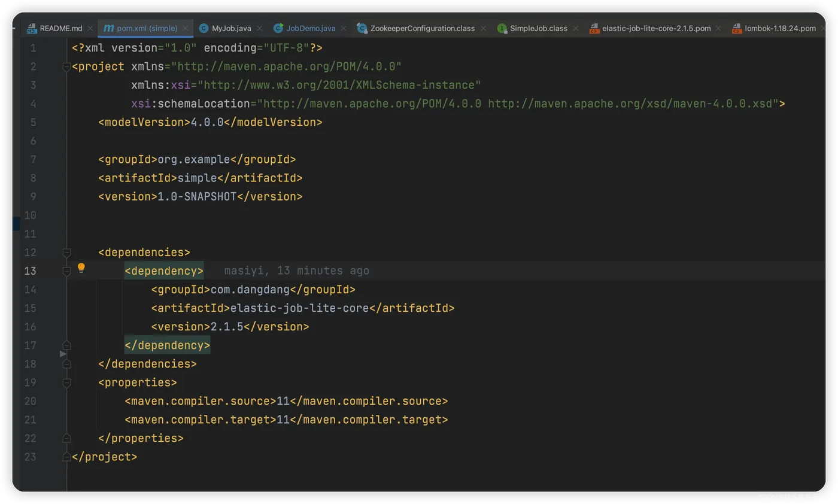Click the encoding="UTF-8" declaration on line 1
The width and height of the screenshot is (838, 504).
coord(257,48)
